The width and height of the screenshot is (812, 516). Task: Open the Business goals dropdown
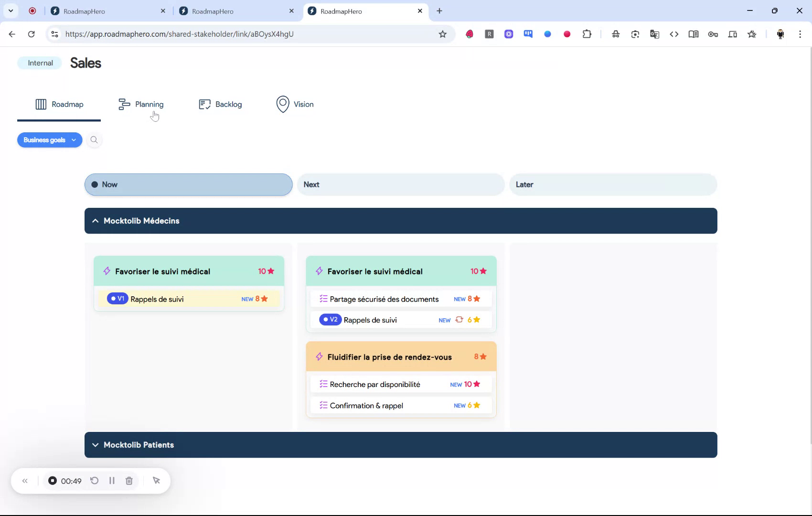[50, 140]
